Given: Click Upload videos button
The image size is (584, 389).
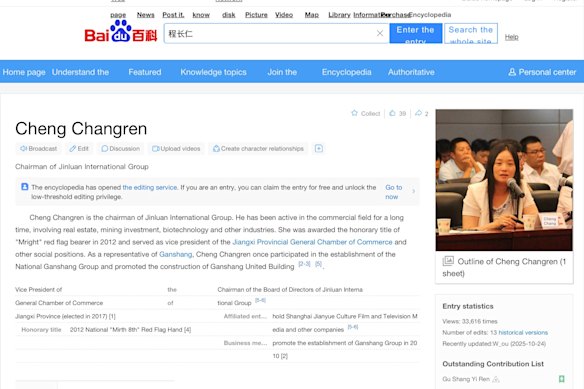Looking at the screenshot, I should click(176, 149).
